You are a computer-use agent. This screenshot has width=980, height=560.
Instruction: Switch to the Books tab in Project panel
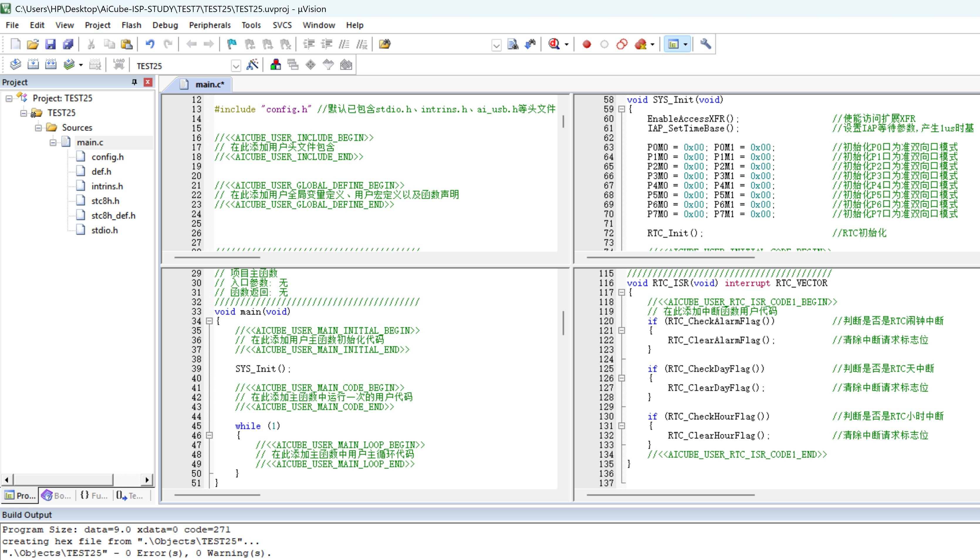(x=57, y=495)
